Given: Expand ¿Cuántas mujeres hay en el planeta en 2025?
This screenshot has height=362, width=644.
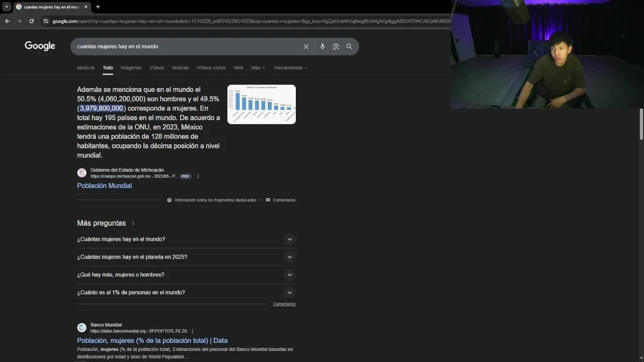Looking at the screenshot, I should (186, 257).
